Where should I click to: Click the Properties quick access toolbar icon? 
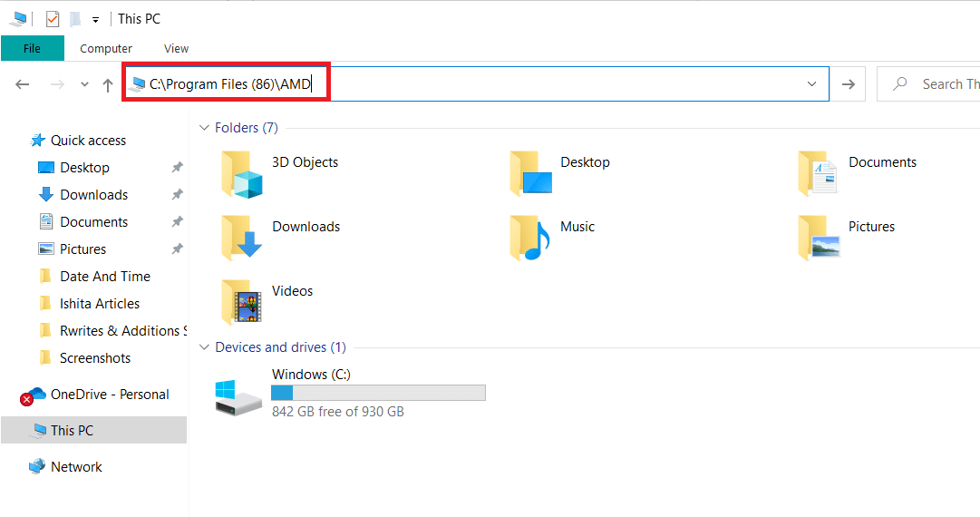click(x=53, y=19)
